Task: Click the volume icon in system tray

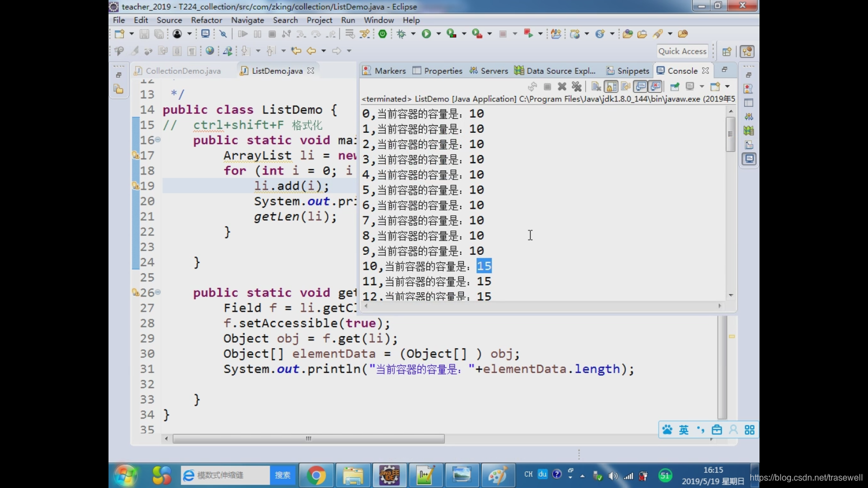Action: coord(613,476)
